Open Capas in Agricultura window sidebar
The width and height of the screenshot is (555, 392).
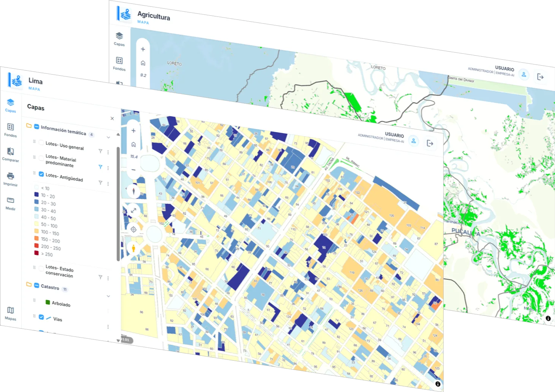119,39
